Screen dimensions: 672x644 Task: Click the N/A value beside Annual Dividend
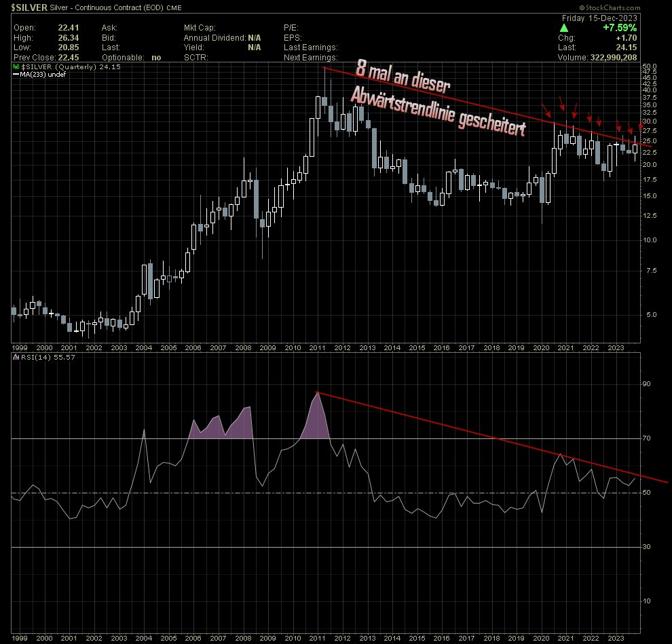click(x=254, y=38)
